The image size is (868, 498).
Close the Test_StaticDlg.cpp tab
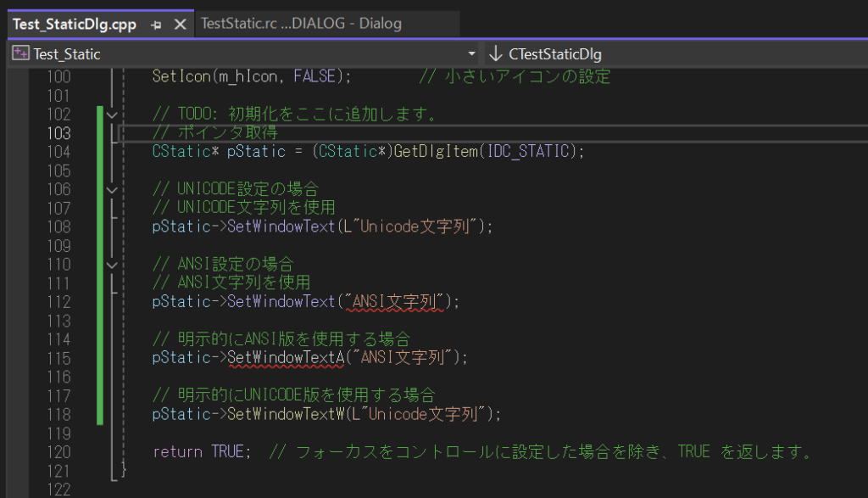click(180, 24)
